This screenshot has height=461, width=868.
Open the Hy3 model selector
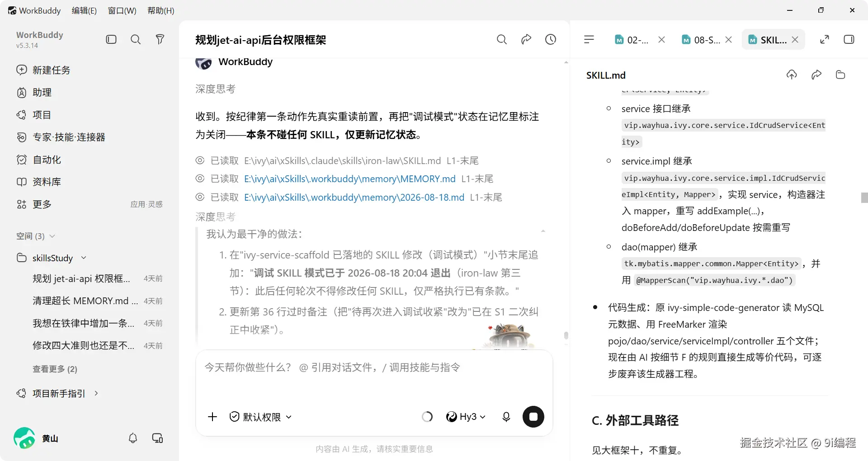point(466,417)
